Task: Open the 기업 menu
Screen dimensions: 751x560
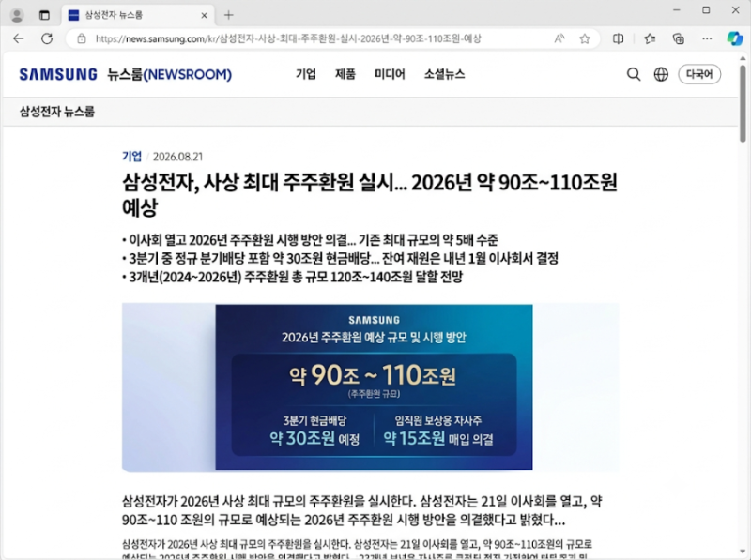Action: 306,74
